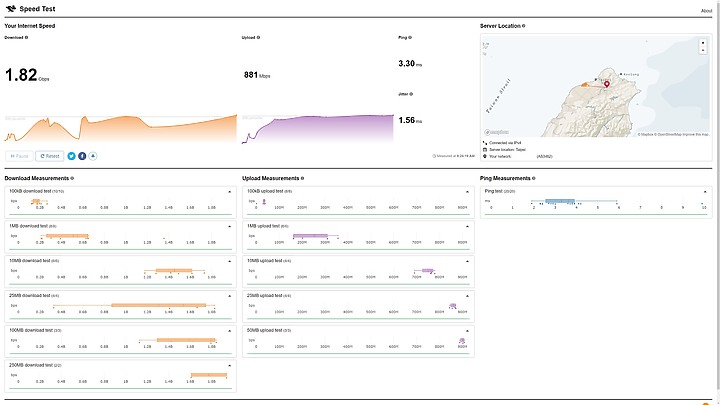Open info icon next to Jitter label
720x405 pixels.
[411, 94]
